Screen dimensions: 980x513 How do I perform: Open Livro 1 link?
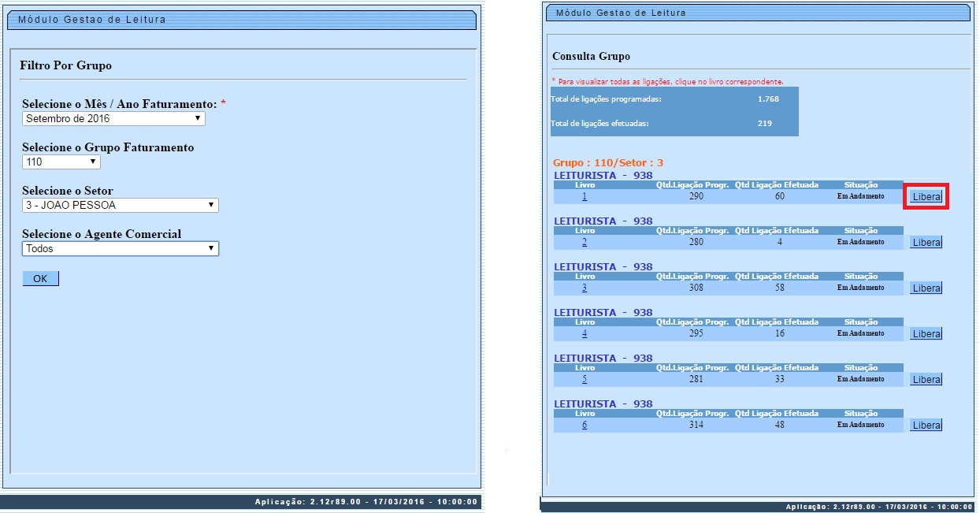tap(585, 196)
